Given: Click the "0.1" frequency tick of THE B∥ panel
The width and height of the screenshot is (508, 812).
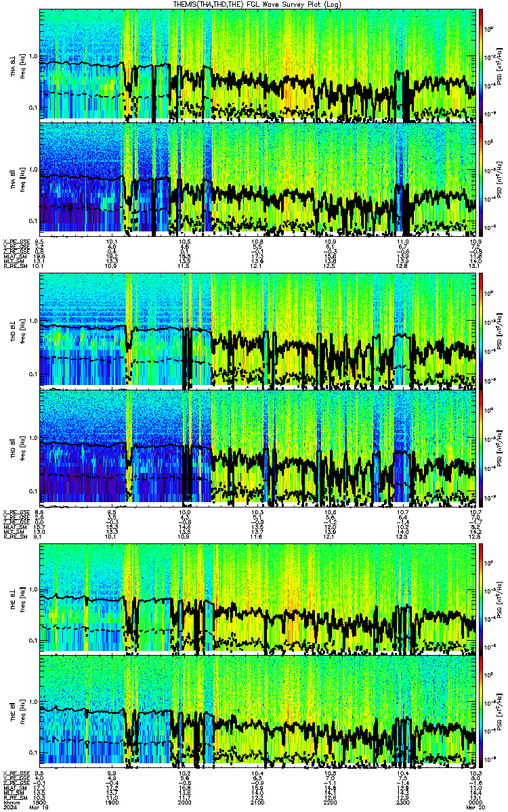Looking at the screenshot, I should coord(33,752).
